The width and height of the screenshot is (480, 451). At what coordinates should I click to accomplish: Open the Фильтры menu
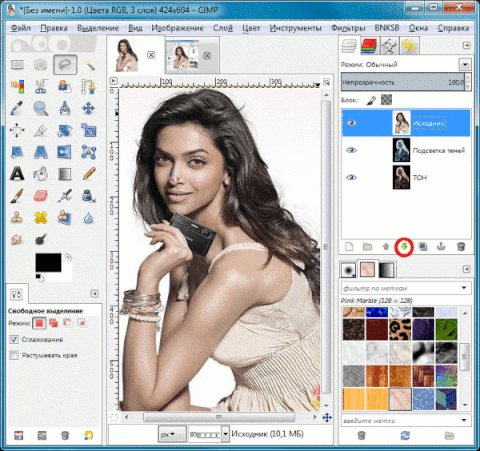click(x=348, y=28)
